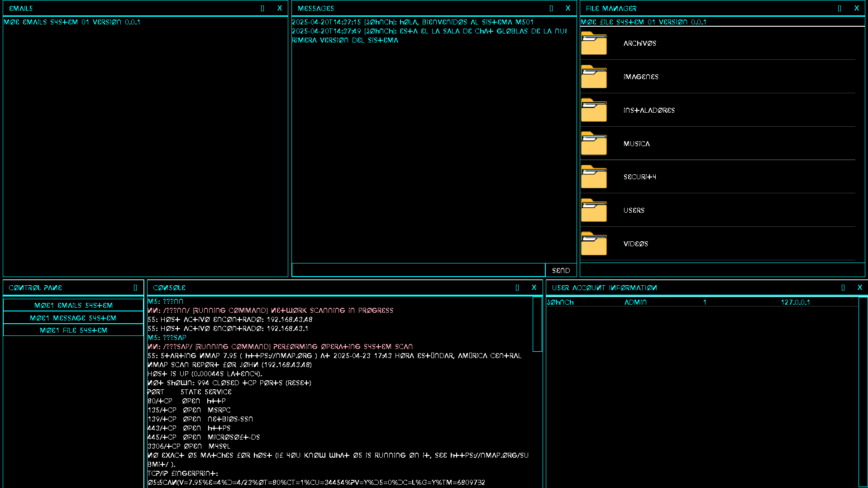
Task: Select the Imagenes folder label
Action: tap(641, 77)
